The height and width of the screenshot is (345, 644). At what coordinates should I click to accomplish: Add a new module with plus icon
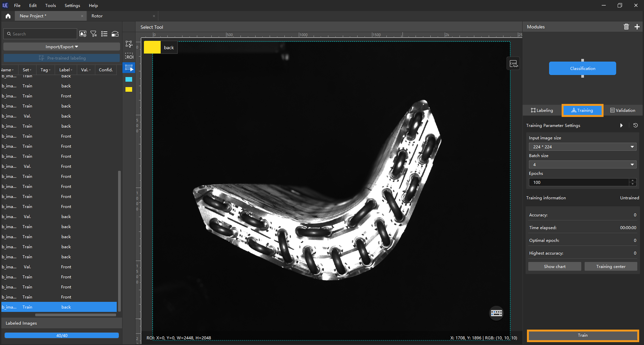tap(637, 27)
